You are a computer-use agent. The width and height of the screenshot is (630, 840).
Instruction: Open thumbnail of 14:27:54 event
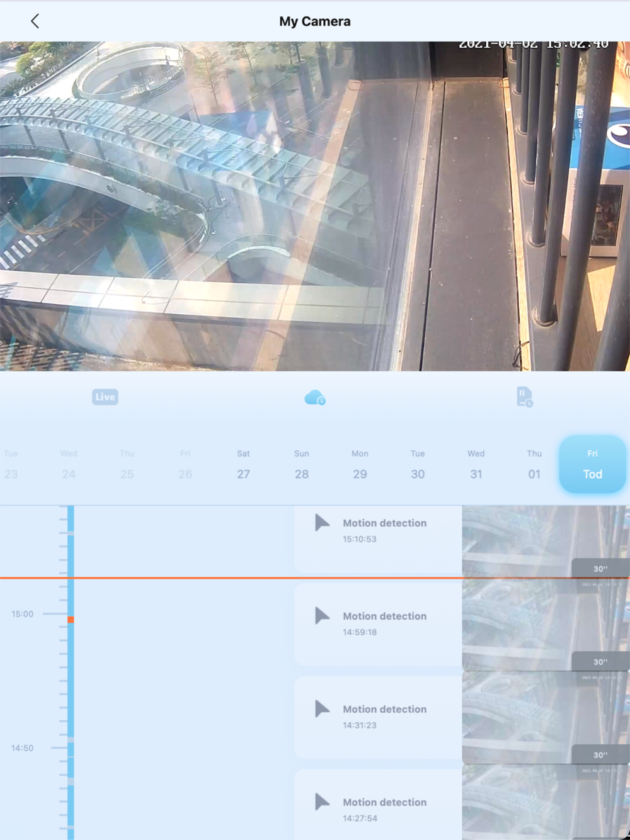[x=546, y=802]
